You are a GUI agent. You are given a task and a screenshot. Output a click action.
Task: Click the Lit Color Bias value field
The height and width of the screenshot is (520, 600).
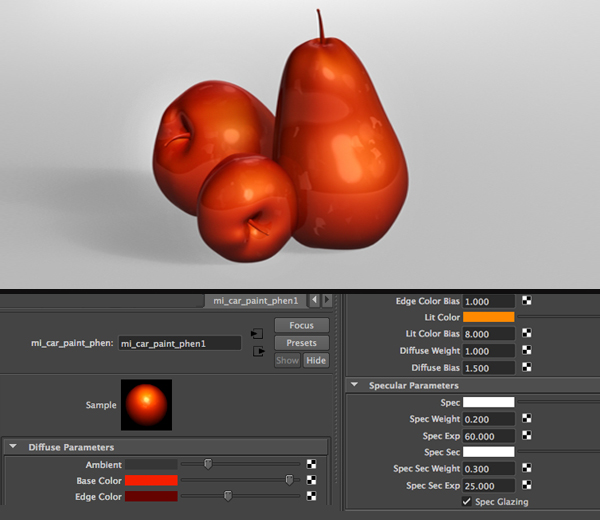[489, 334]
